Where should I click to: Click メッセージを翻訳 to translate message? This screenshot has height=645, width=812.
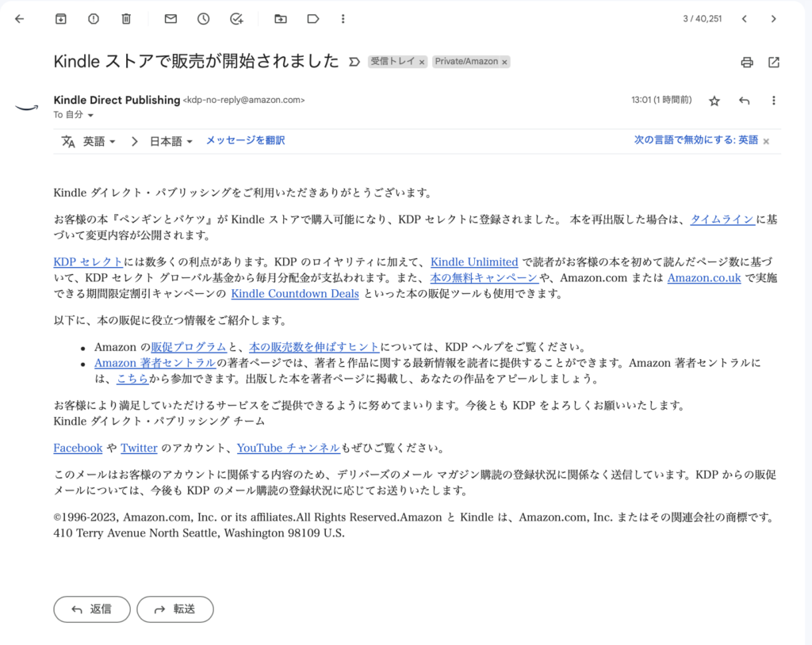pyautogui.click(x=245, y=141)
